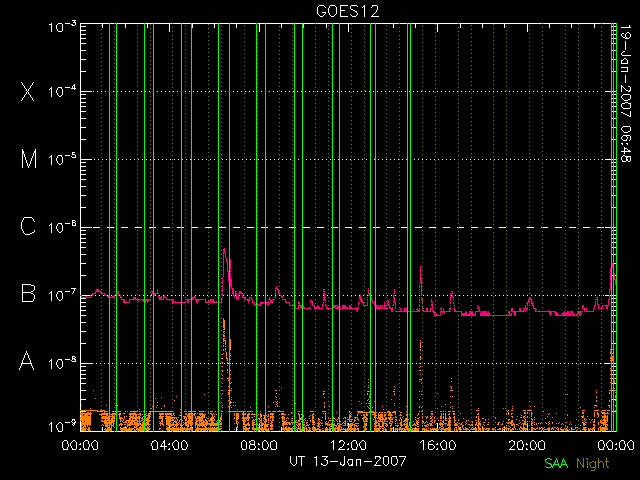Select the A flare class label
This screenshot has width=640, height=480.
(27, 361)
